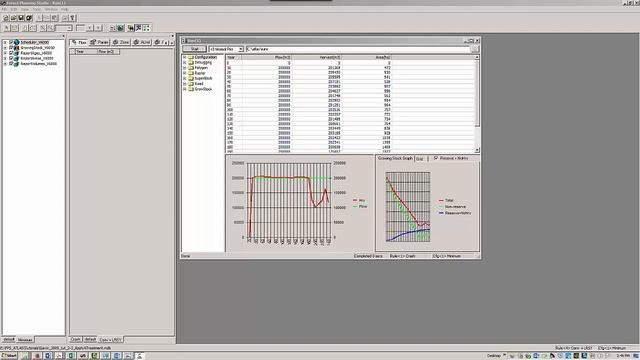Click the tree-structure icon in second toolbar
Image resolution: width=640 pixels, height=360 pixels.
(130, 28)
